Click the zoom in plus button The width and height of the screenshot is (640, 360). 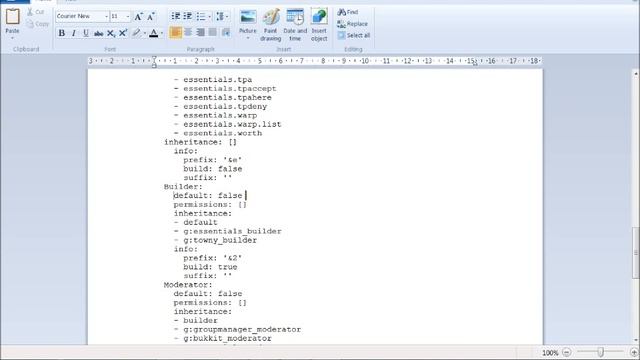[x=634, y=352]
